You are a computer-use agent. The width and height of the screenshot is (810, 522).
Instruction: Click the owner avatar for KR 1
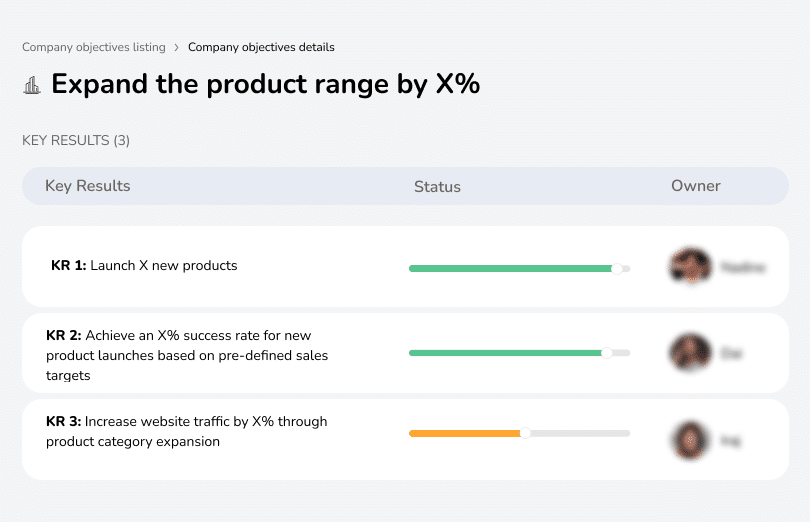point(690,267)
